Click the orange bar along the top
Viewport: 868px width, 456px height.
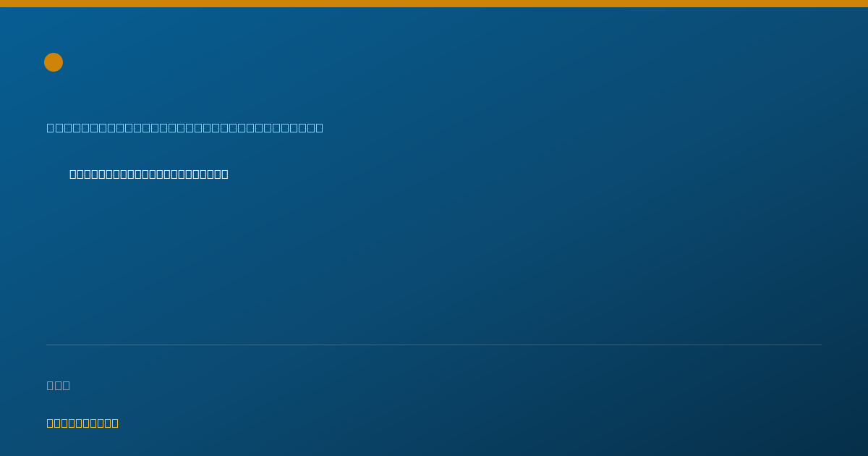click(x=434, y=4)
